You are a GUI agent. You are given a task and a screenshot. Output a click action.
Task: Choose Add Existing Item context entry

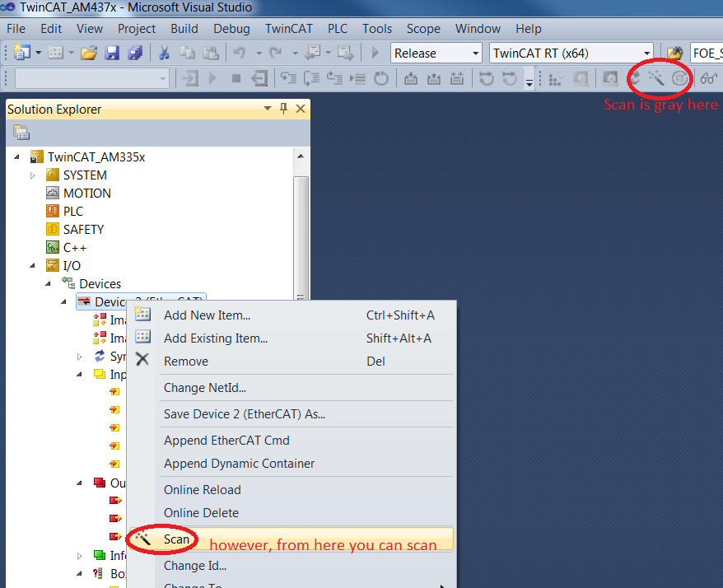pyautogui.click(x=292, y=338)
